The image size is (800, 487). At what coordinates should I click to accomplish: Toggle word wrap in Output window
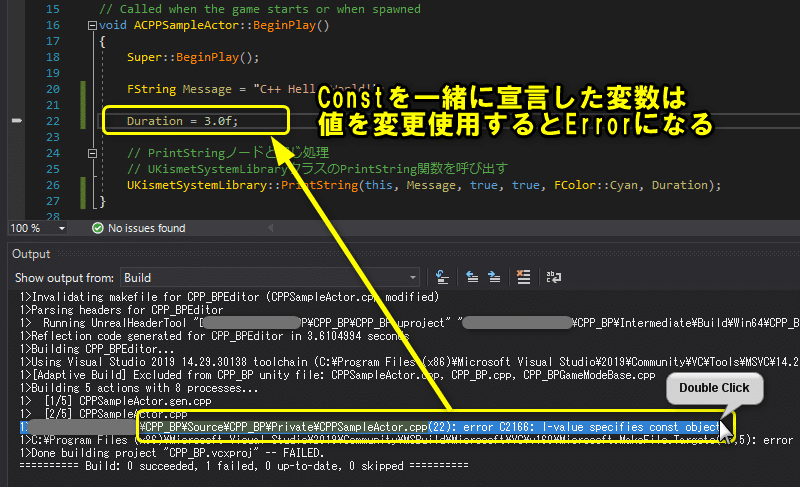[554, 277]
